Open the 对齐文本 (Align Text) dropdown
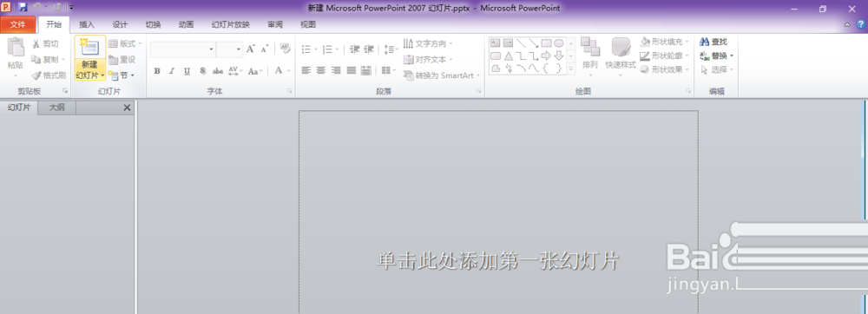 point(428,59)
